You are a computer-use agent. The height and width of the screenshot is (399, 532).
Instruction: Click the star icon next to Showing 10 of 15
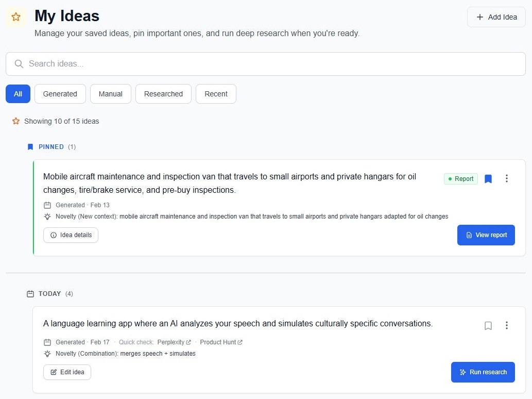pos(16,121)
